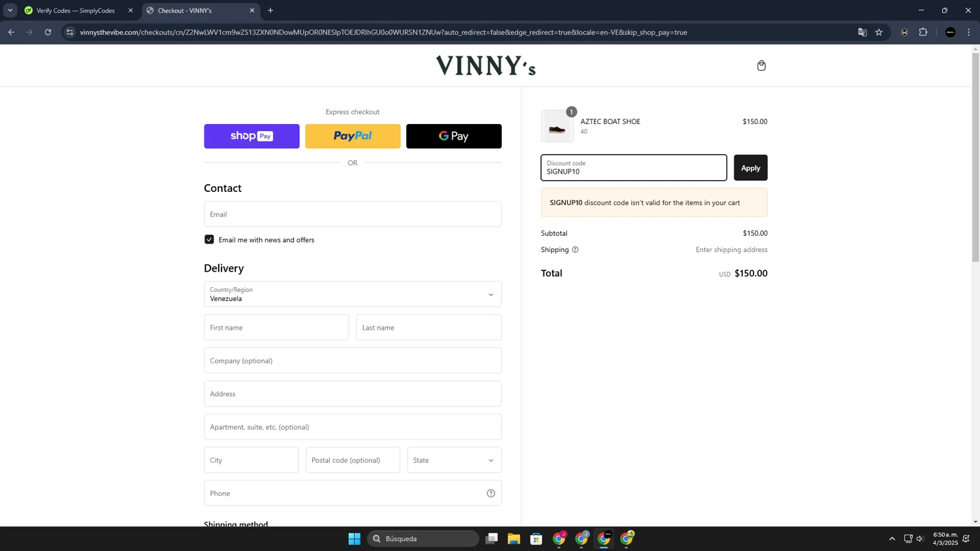
Task: Click Apply for the discount code
Action: (751, 168)
